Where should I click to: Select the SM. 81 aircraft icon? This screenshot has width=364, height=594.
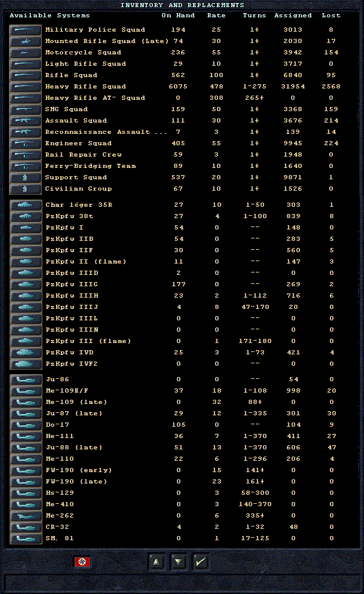tap(26, 538)
